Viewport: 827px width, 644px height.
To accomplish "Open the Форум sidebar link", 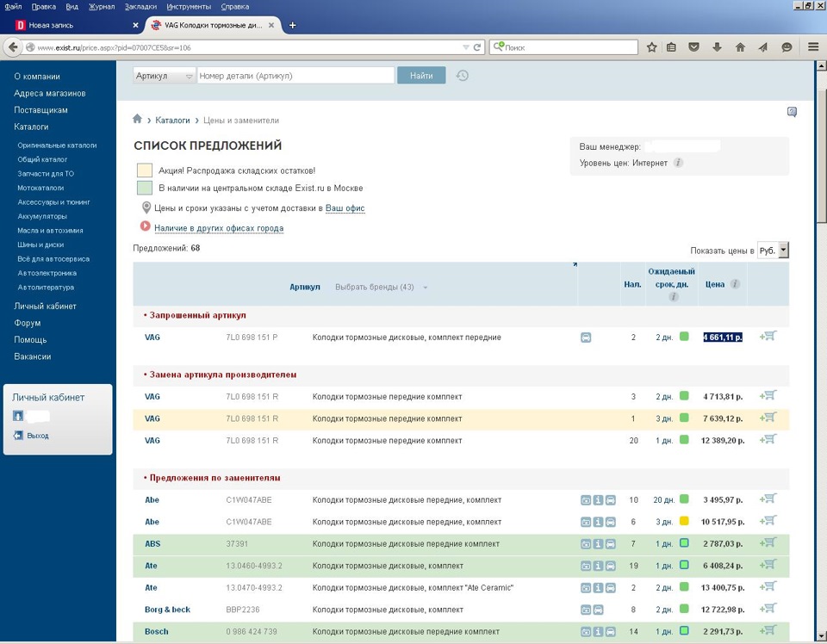I will (28, 323).
